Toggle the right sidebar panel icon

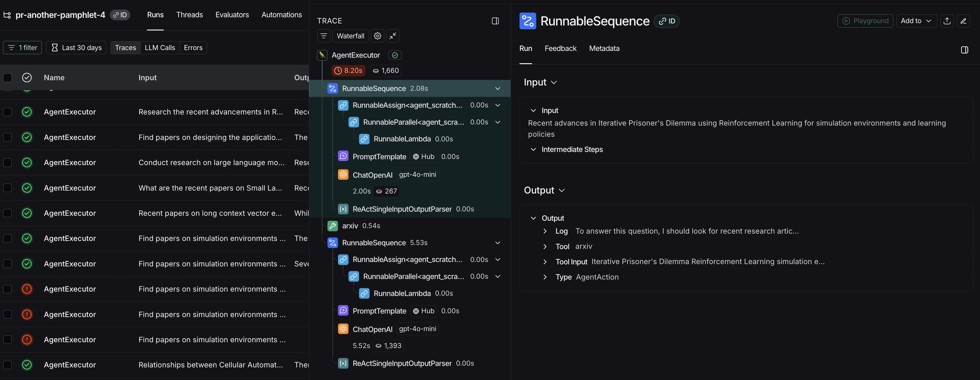965,50
